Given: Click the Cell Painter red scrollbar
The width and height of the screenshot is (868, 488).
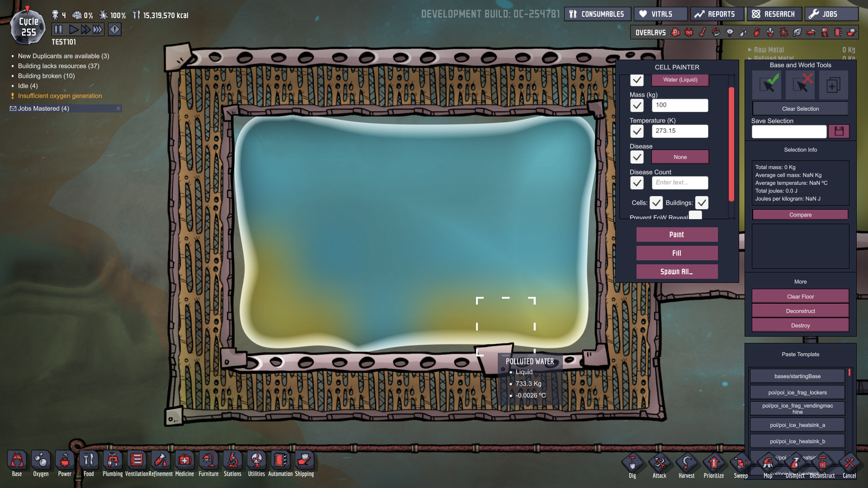Looking at the screenshot, I should [x=731, y=144].
